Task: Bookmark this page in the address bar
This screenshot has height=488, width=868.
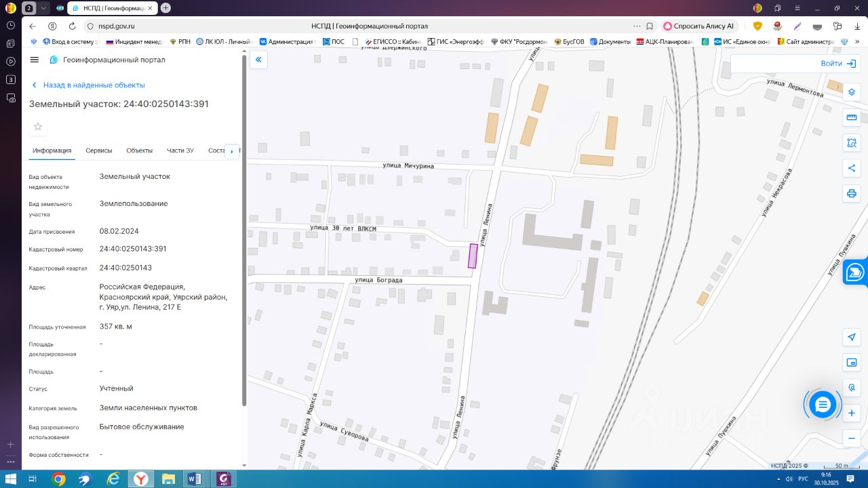Action: pos(650,26)
